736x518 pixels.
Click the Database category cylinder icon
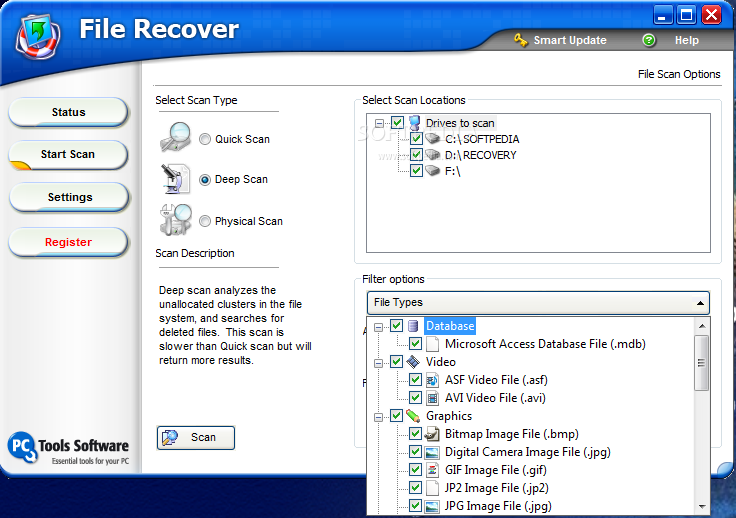413,326
